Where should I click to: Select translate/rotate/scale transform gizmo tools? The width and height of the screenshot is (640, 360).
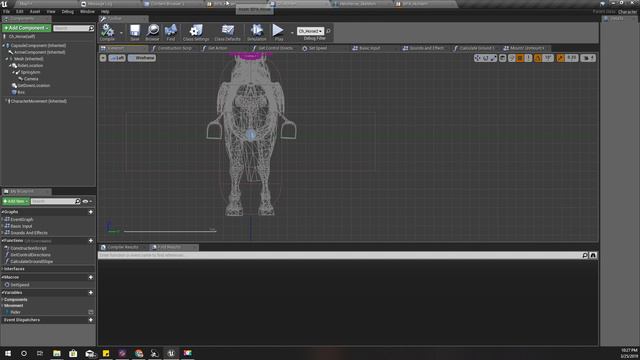click(x=485, y=58)
